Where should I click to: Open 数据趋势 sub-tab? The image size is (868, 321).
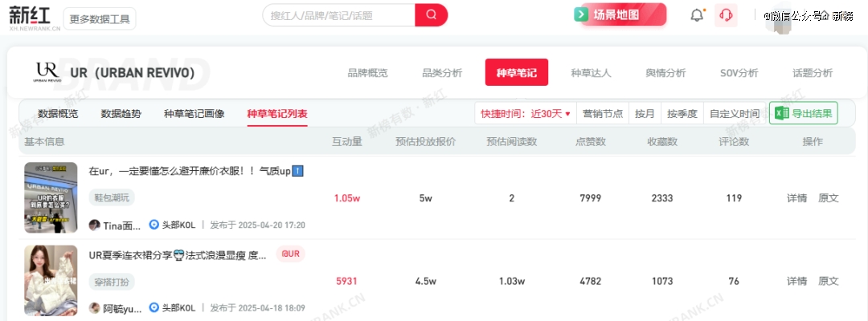tap(121, 114)
